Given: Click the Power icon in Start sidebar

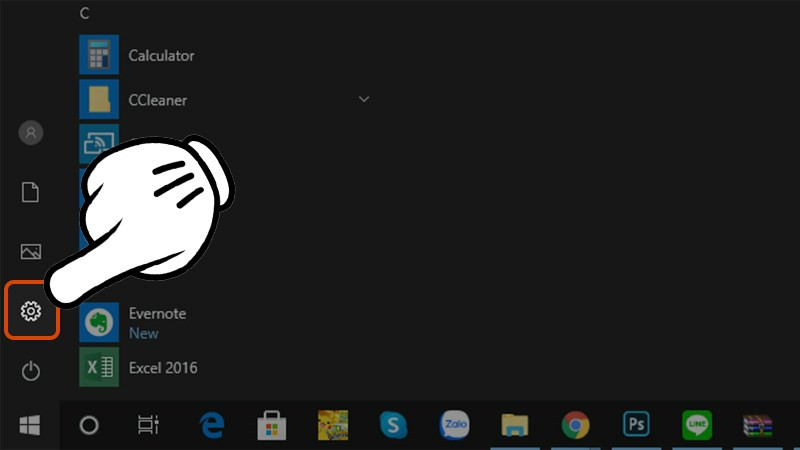Looking at the screenshot, I should 31,371.
